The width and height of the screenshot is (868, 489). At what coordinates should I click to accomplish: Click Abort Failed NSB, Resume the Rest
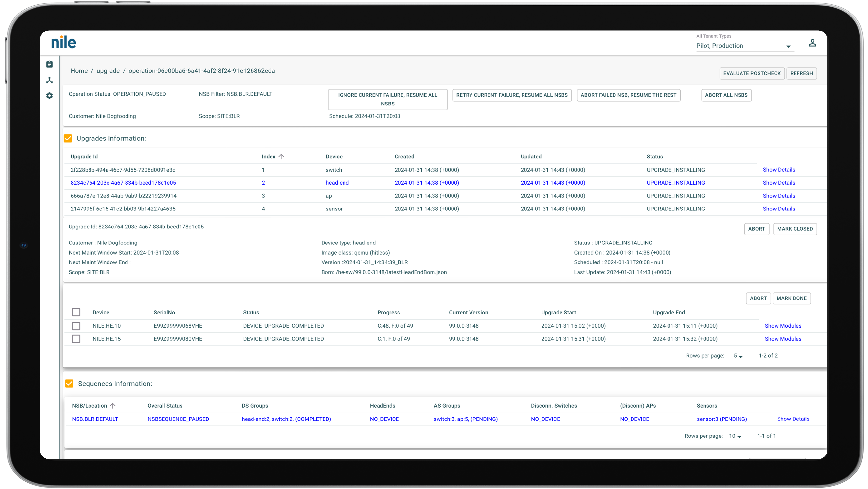(x=628, y=95)
